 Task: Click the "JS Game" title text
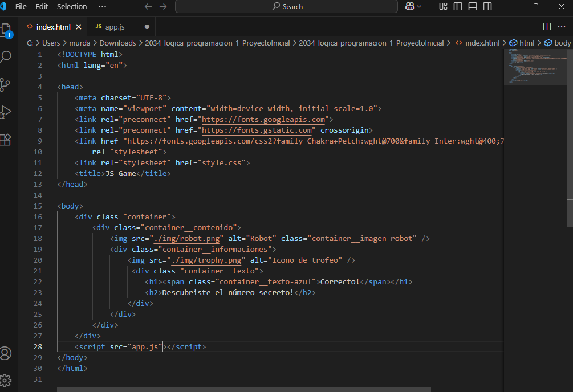click(x=121, y=174)
